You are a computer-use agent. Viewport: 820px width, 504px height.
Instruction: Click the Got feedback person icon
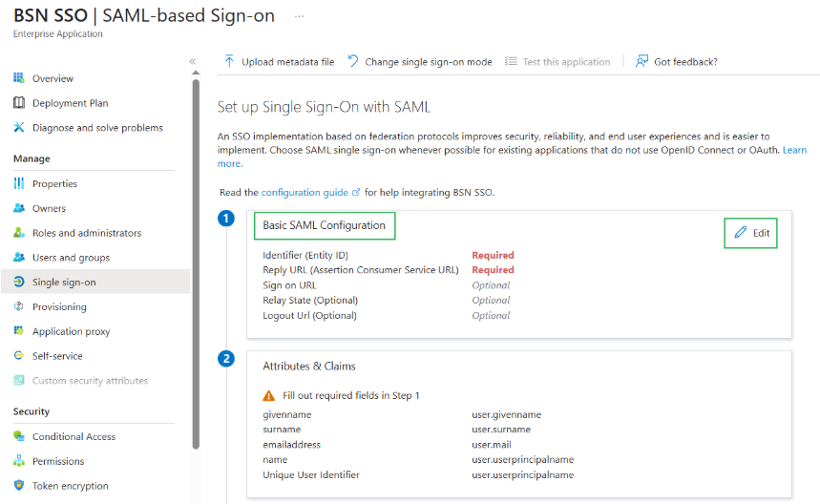641,61
